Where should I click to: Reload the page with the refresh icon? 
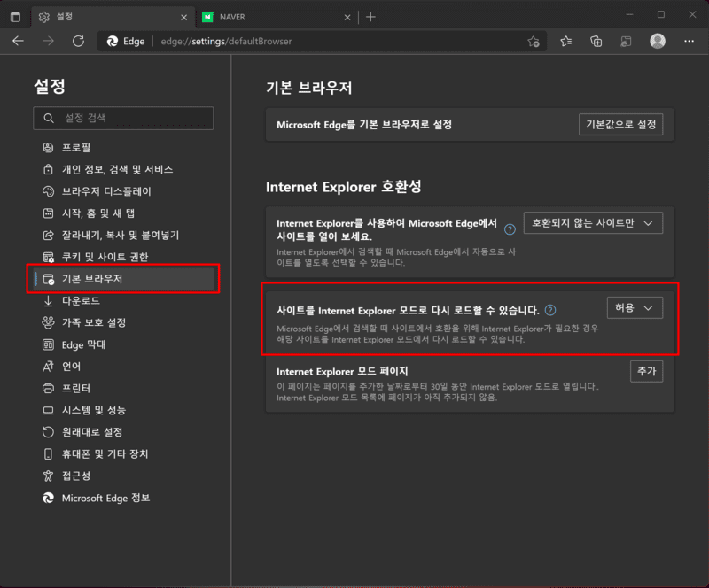click(x=78, y=41)
